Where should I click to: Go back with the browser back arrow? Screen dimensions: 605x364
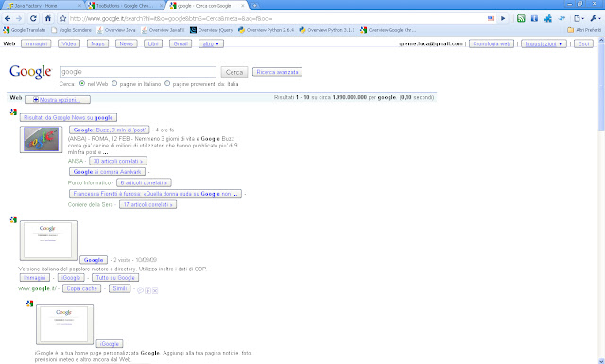pos(8,18)
